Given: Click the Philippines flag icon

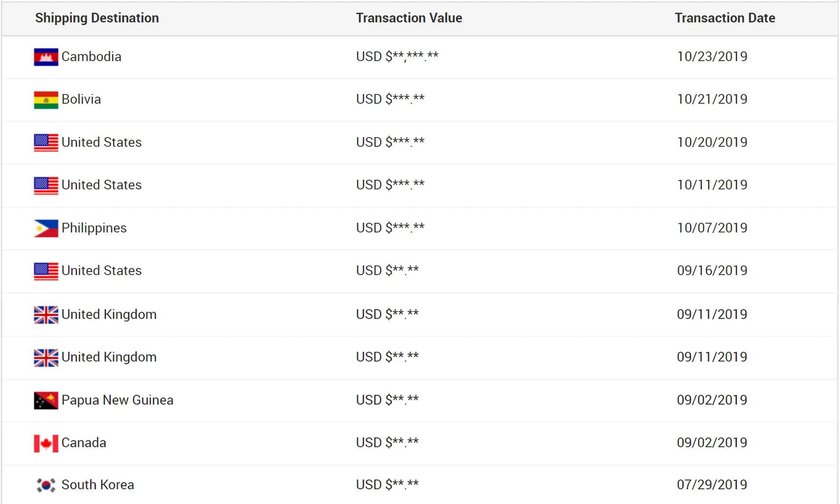Looking at the screenshot, I should tap(46, 228).
